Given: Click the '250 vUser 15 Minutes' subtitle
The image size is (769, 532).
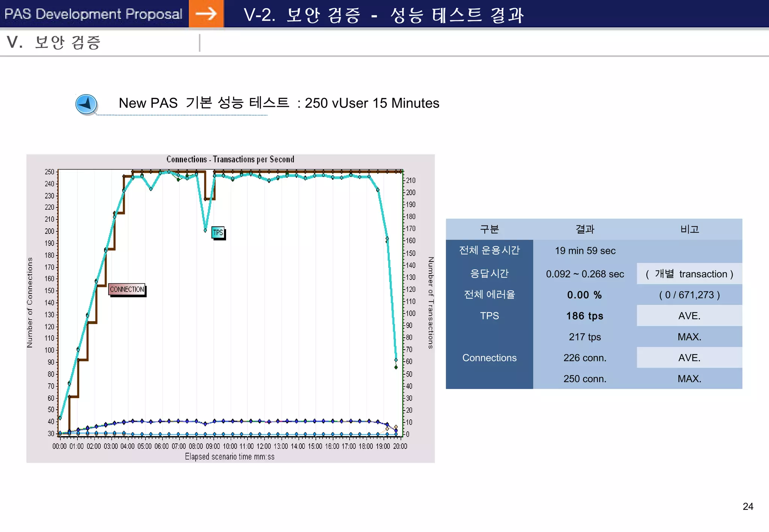Looking at the screenshot, I should 372,103.
